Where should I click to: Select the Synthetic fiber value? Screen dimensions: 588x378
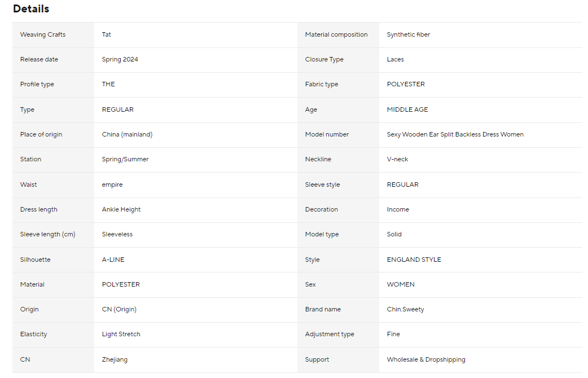pos(409,35)
